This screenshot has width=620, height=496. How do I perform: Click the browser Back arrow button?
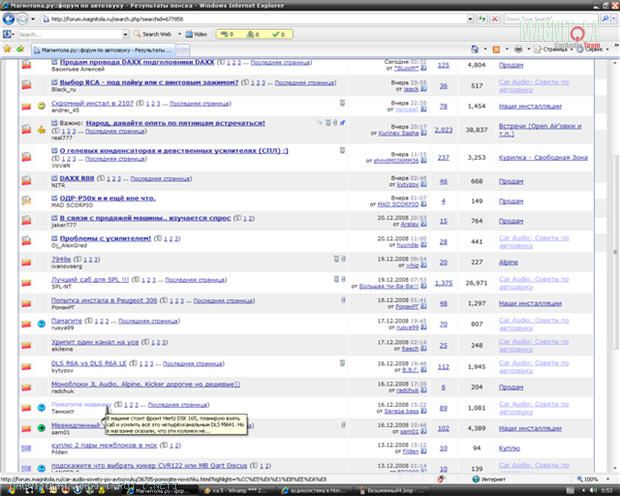pos(10,19)
